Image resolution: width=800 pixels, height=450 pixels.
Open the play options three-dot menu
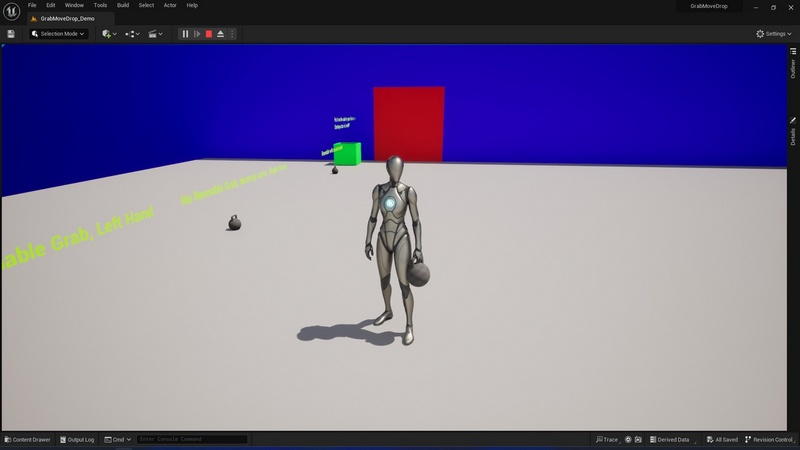[232, 34]
